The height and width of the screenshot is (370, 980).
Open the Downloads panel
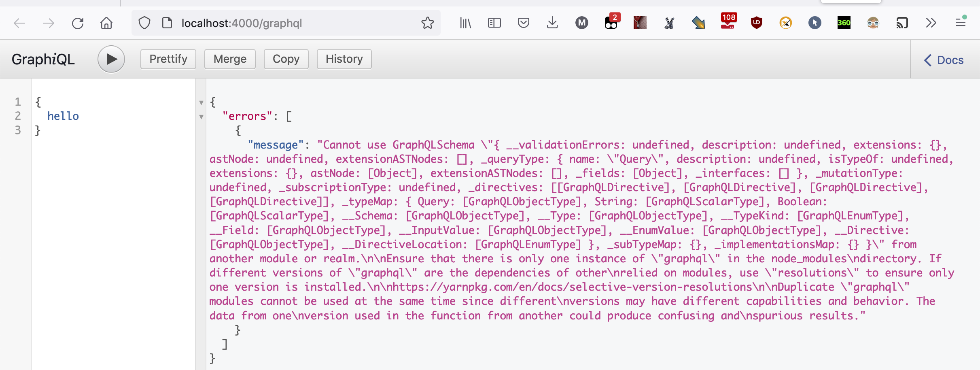[x=552, y=23]
